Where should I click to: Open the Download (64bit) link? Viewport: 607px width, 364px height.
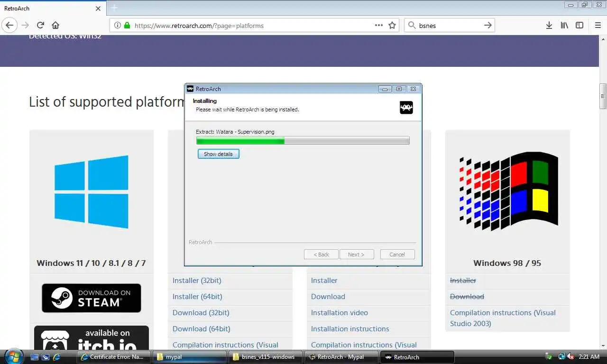(202, 329)
